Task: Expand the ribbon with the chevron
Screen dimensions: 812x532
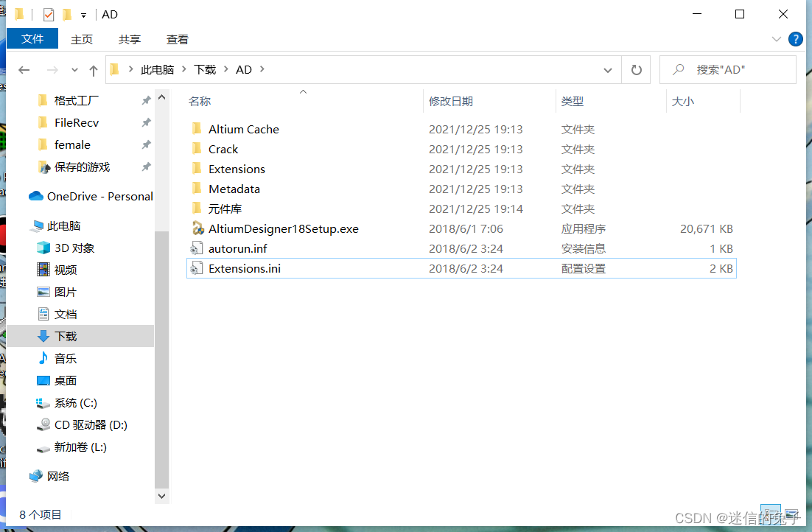Action: 776,39
